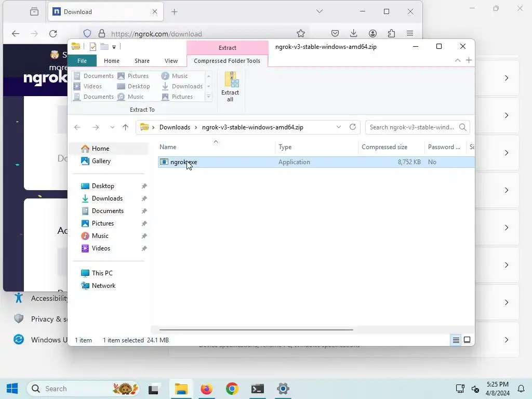Go back in File Explorer navigation
532x399 pixels.
click(77, 127)
